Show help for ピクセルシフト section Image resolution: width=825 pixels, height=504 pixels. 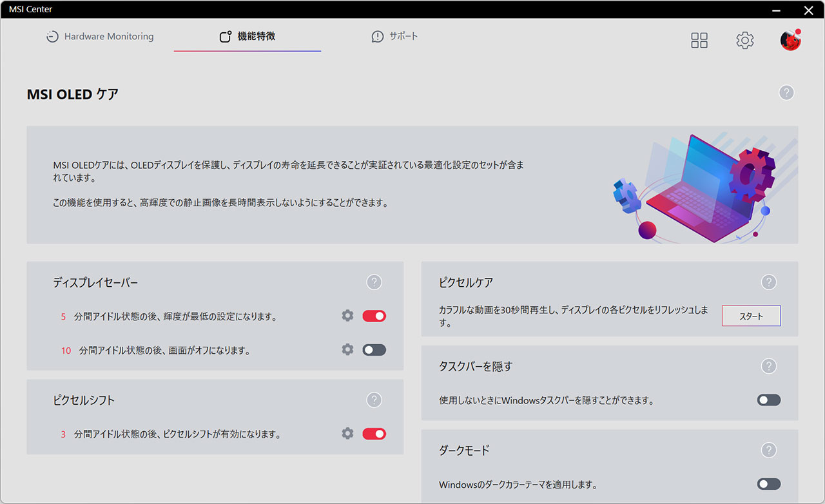click(x=374, y=400)
